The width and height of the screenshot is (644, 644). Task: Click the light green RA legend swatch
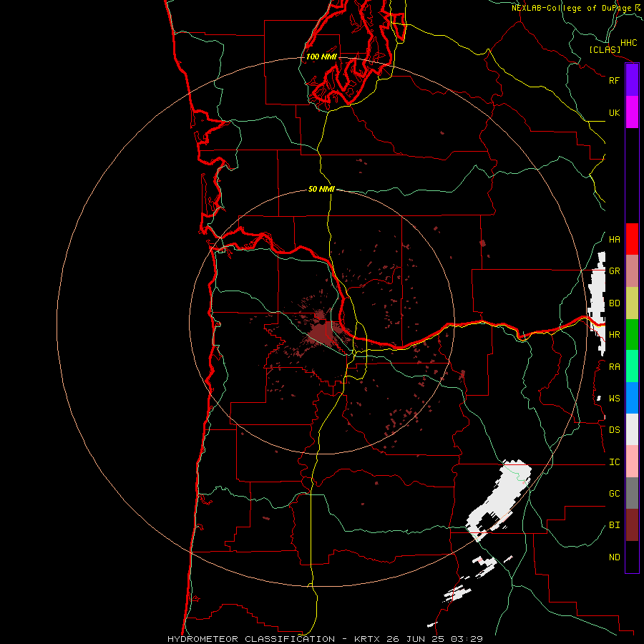[632, 366]
